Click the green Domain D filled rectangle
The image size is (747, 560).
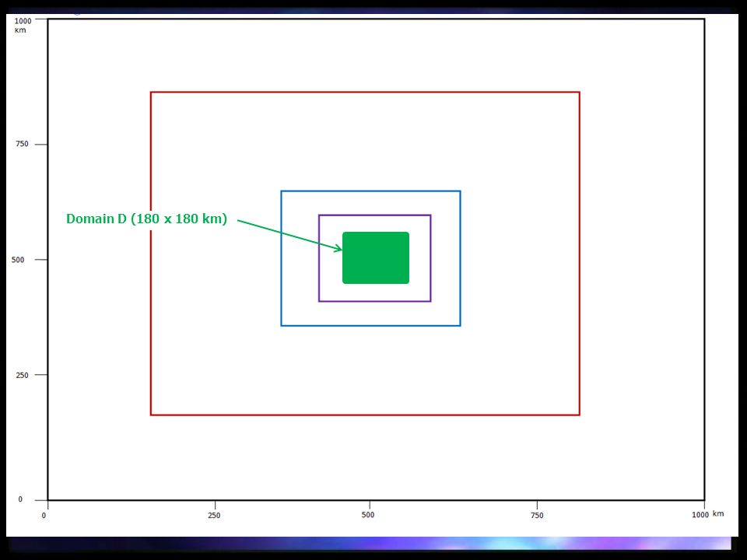click(376, 257)
